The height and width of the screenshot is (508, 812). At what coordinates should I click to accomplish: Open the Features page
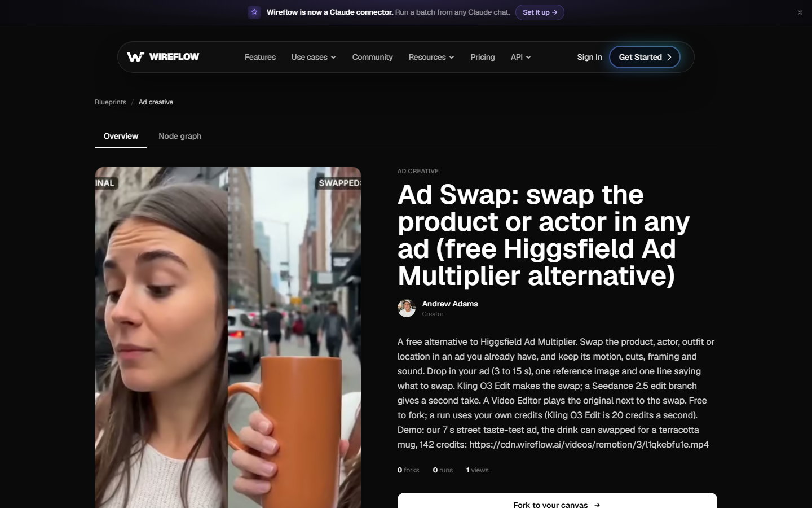(x=260, y=57)
